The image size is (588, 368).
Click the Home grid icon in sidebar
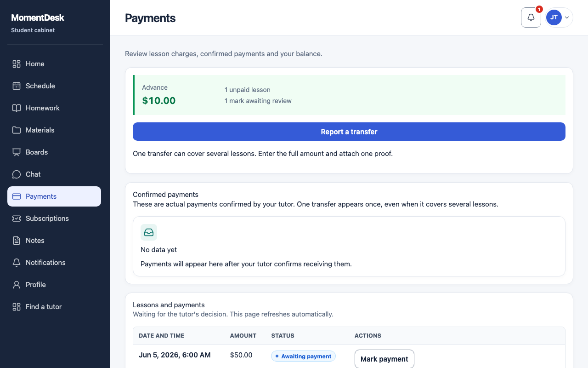coord(17,64)
